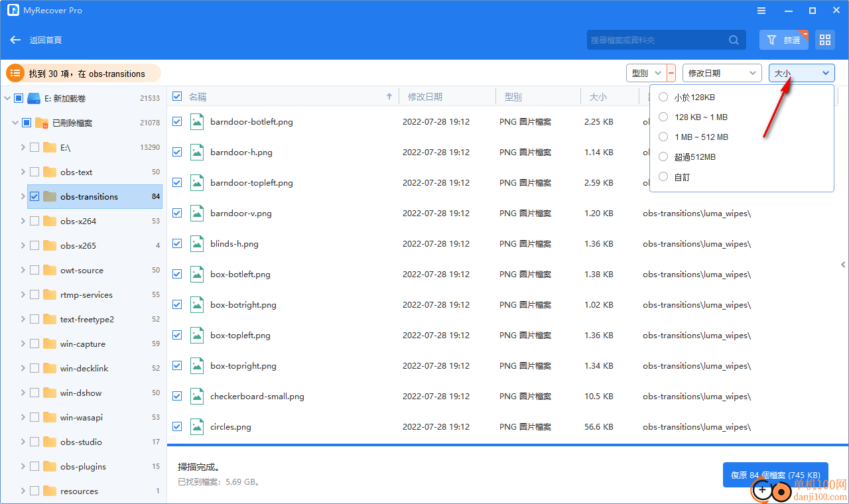Viewport: 849px width, 504px height.
Task: Uncheck barndoor-h.png checkbox
Action: [x=177, y=152]
